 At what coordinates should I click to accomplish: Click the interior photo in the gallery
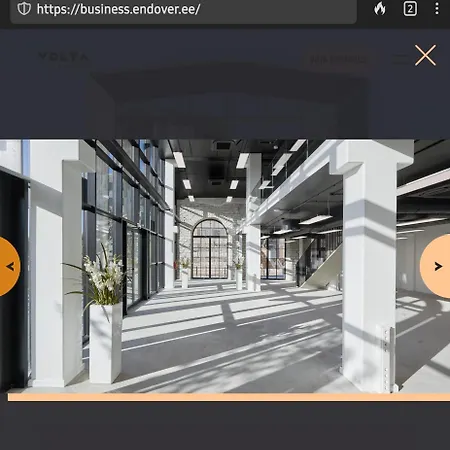tap(225, 266)
